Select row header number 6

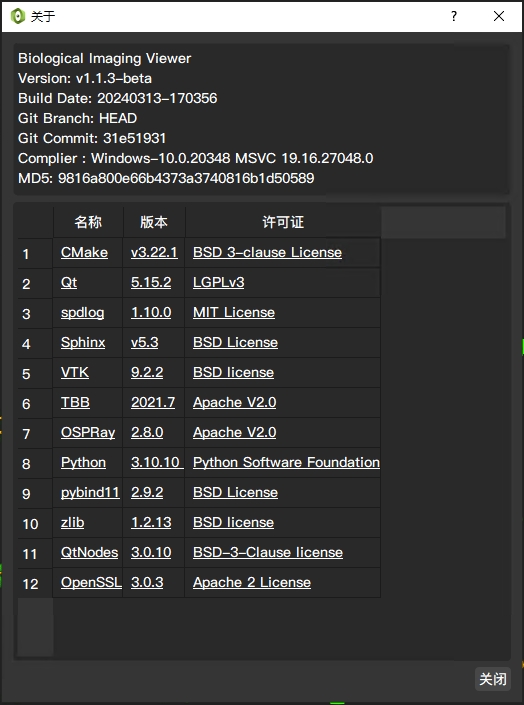pos(35,403)
